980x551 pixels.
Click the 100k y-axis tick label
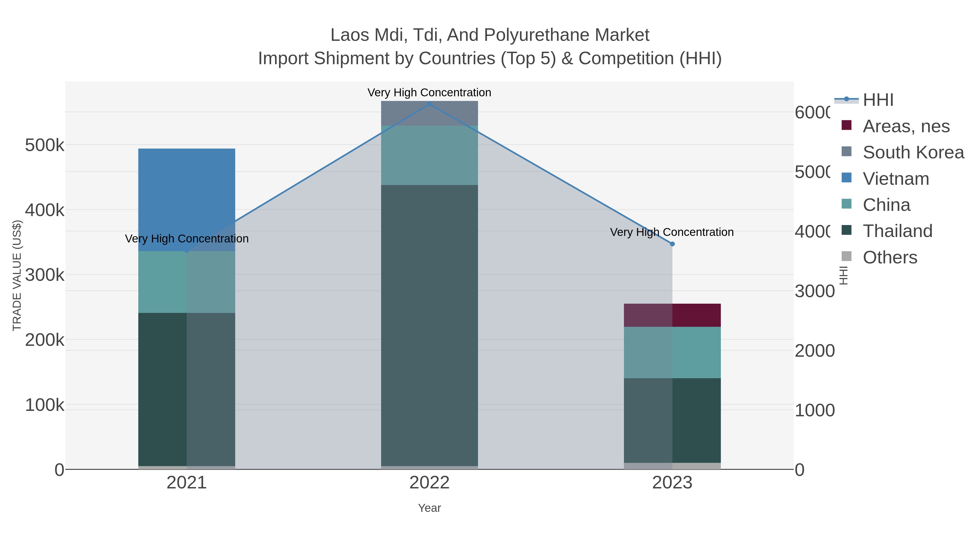[45, 405]
